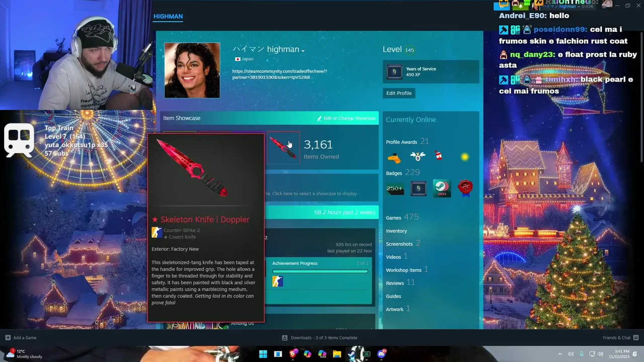Screen dimensions: 644x362
Task: Click the Edit Profile button
Action: (x=399, y=93)
